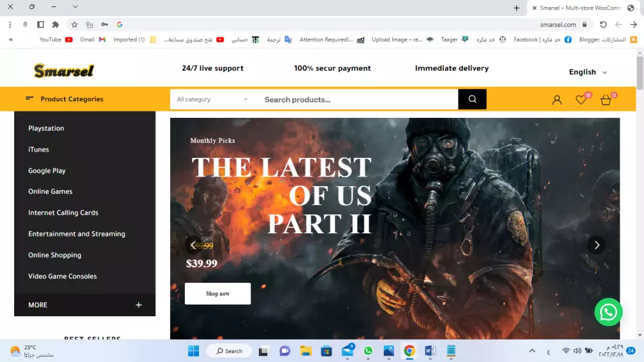
Task: Select Online Shopping category
Action: tap(55, 255)
